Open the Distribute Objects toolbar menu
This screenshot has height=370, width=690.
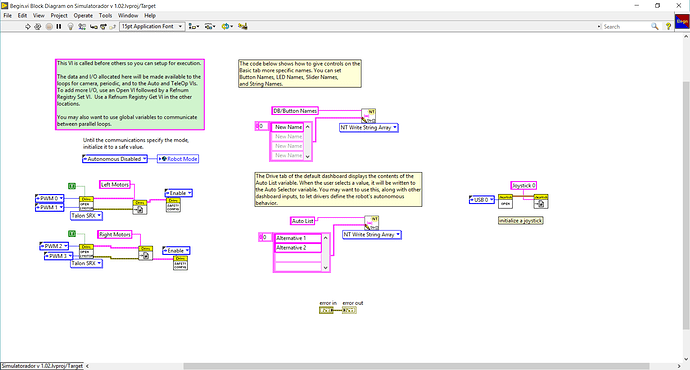click(x=210, y=26)
